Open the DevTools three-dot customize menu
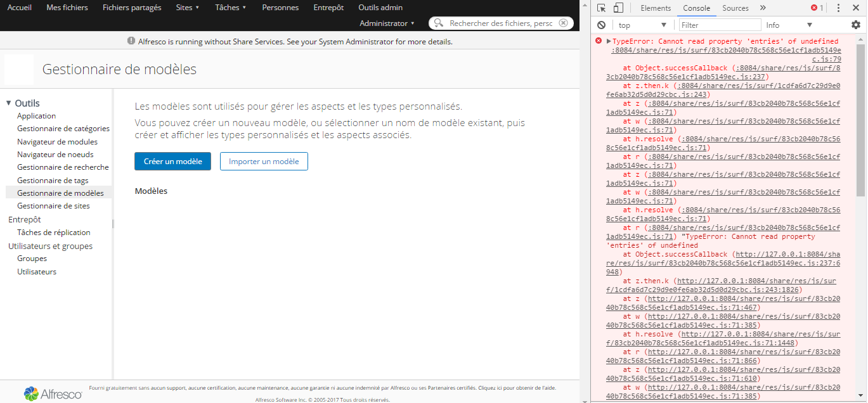 tap(839, 8)
